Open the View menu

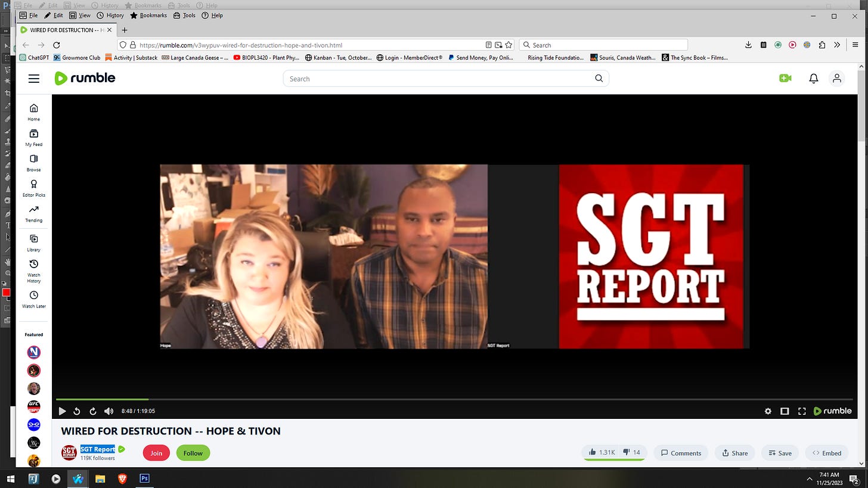[x=80, y=15]
